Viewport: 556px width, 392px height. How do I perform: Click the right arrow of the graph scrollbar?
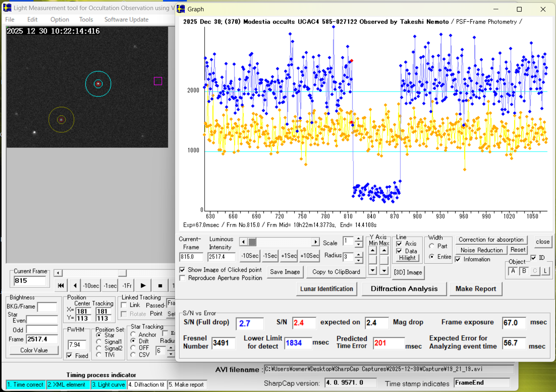click(316, 242)
